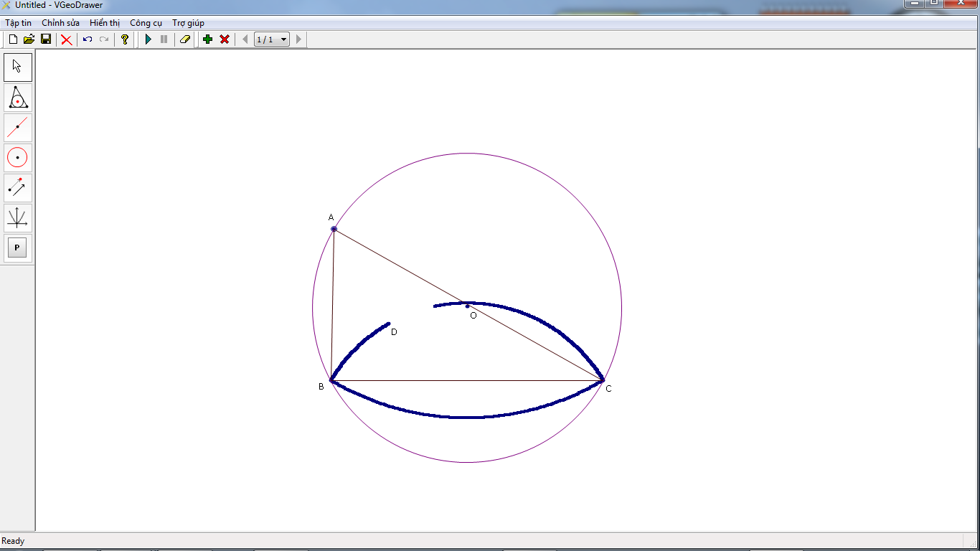
Task: Open the Trợ giúp menu
Action: coord(189,23)
